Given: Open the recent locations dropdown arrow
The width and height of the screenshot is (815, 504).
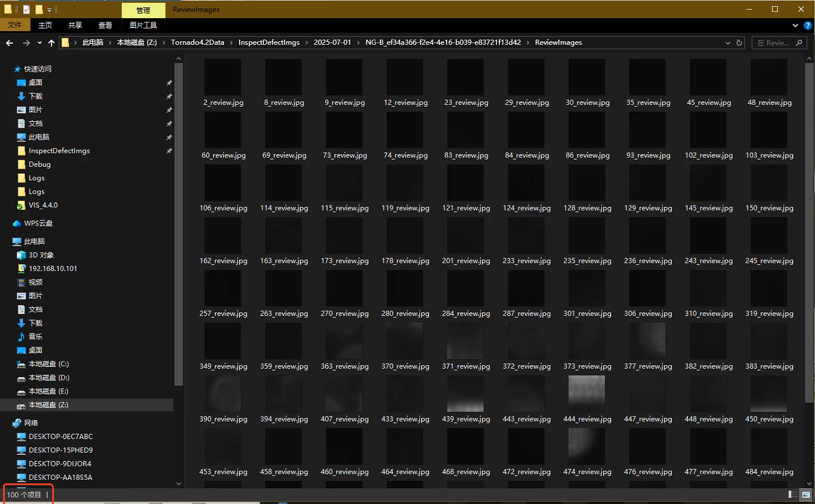Looking at the screenshot, I should click(39, 43).
